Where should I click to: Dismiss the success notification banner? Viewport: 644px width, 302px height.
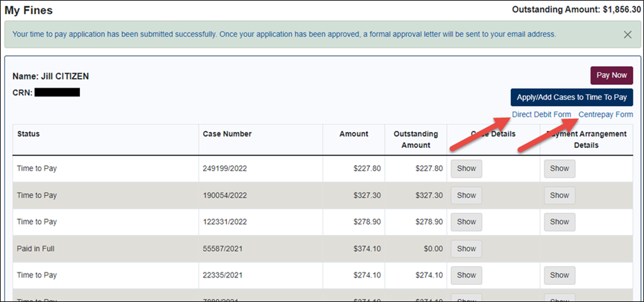point(628,35)
